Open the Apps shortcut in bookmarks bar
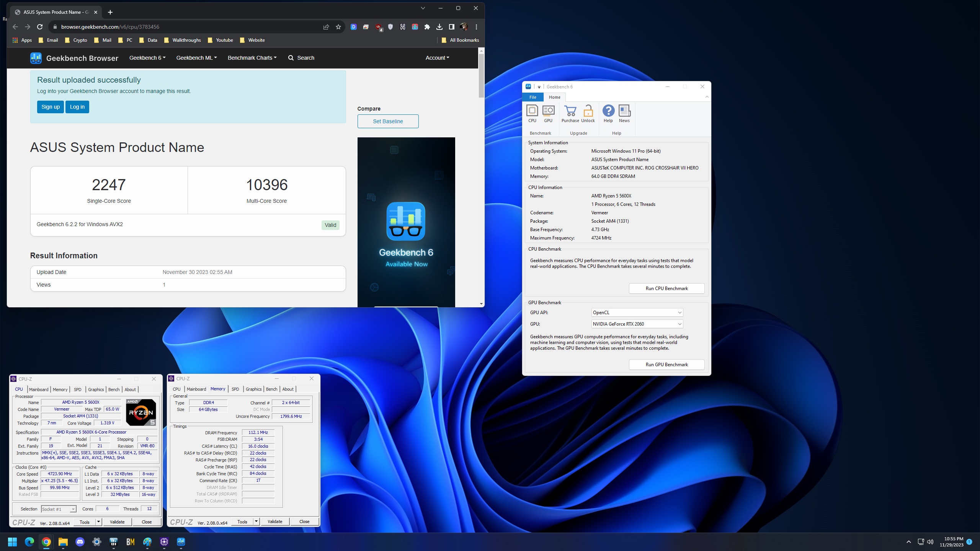 [x=22, y=40]
